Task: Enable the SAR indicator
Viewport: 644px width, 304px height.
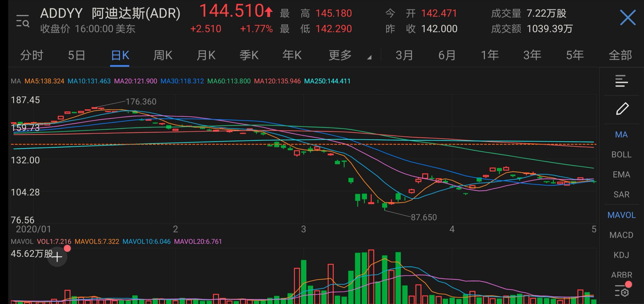Action: coord(621,195)
